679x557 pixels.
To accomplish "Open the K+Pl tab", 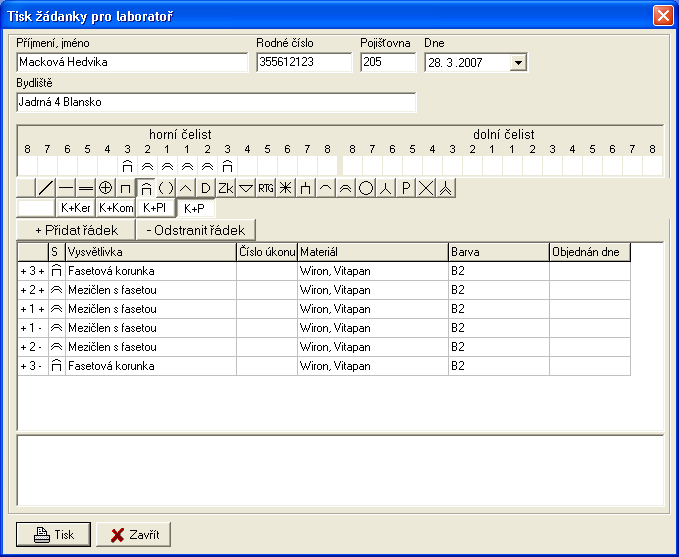I will (155, 208).
